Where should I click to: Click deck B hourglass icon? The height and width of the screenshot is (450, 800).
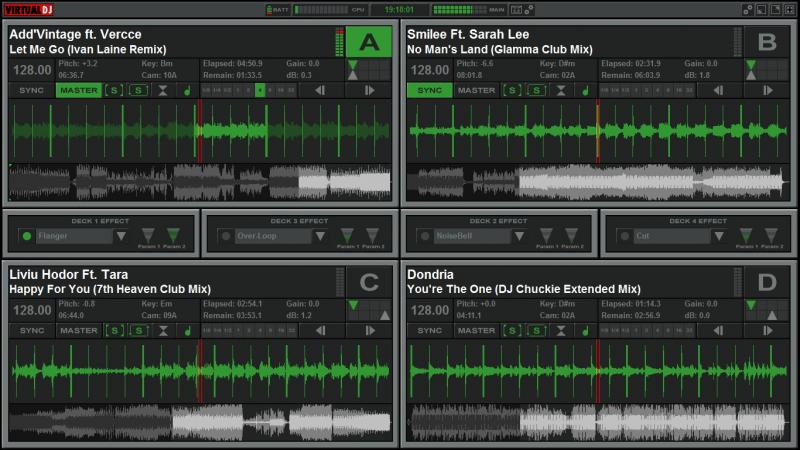tap(561, 90)
